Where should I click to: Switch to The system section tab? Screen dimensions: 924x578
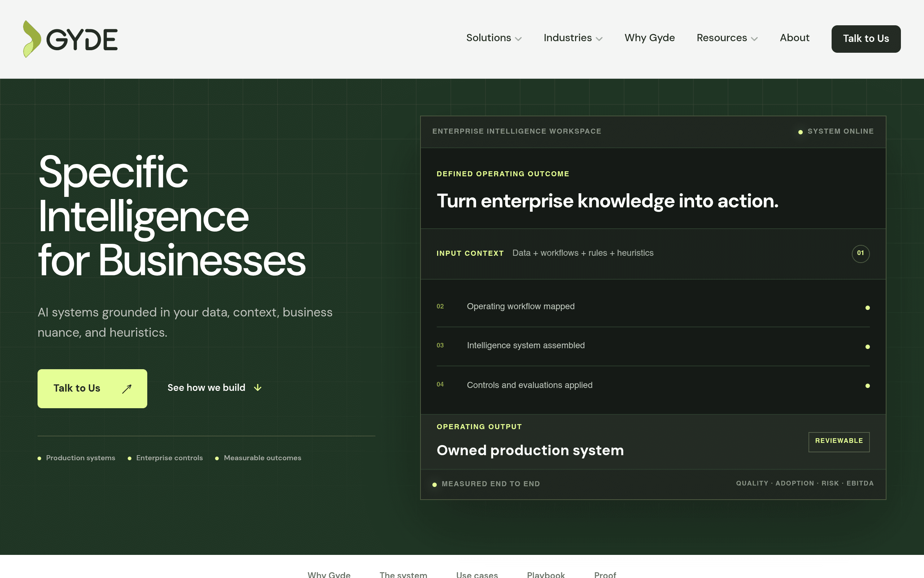(403, 574)
